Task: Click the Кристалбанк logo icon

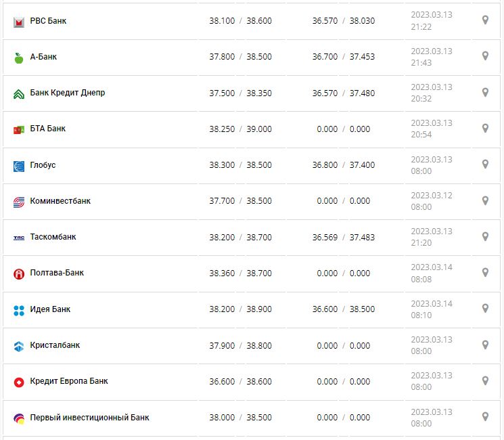Action: click(19, 346)
